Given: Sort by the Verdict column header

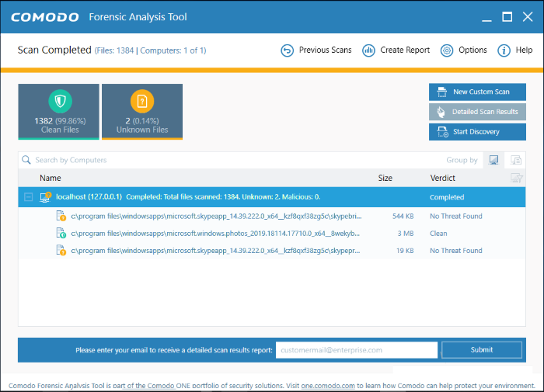Looking at the screenshot, I should coord(442,179).
